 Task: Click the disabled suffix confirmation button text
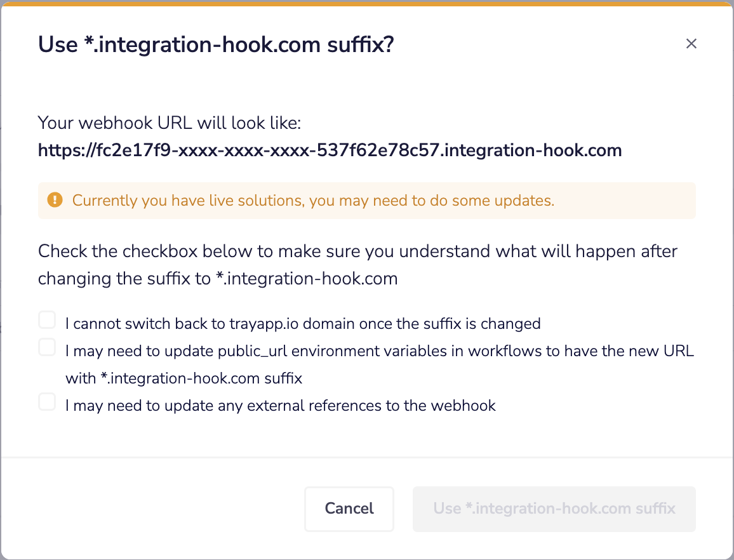[x=554, y=509]
